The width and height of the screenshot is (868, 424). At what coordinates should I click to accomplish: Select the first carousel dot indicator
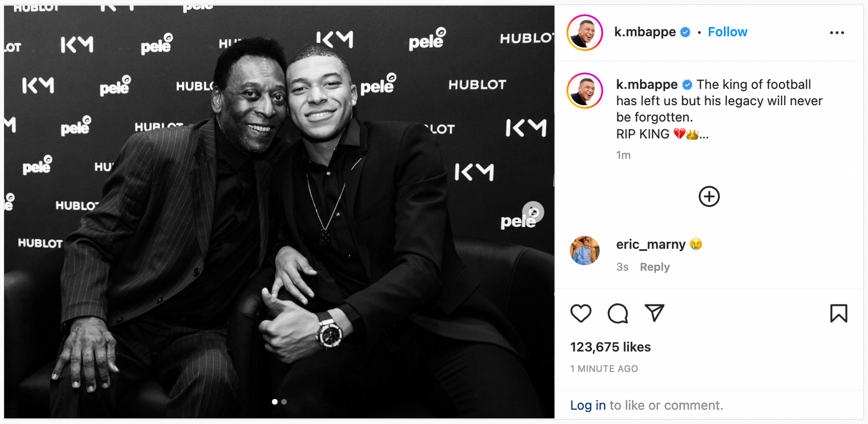pos(275,402)
